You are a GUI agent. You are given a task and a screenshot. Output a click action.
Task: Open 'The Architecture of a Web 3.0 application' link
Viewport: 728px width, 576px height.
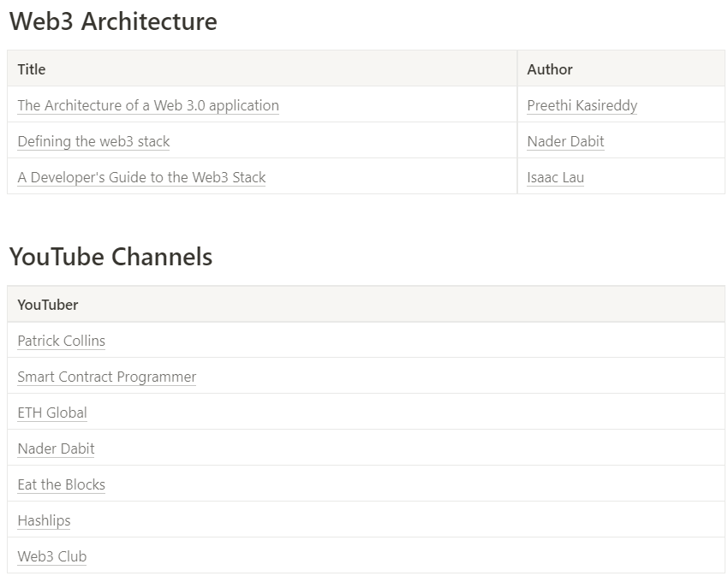tap(148, 105)
